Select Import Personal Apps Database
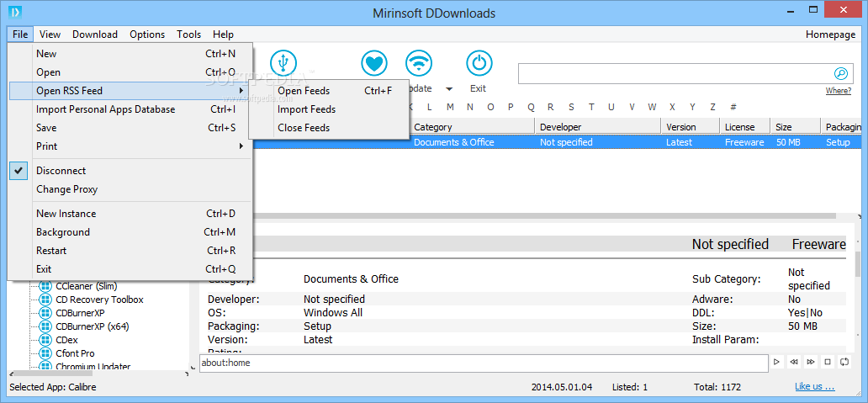Image resolution: width=868 pixels, height=403 pixels. tap(130, 109)
